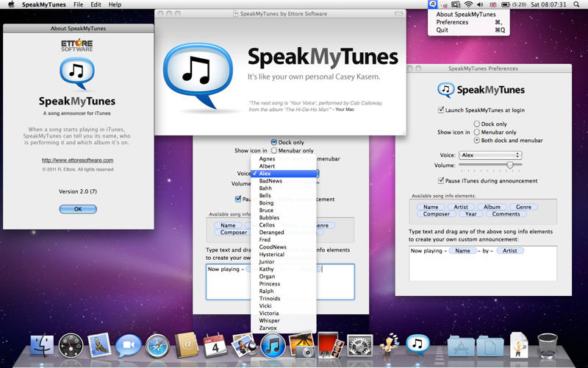Choose Preferences from the status menu
This screenshot has height=368, width=588.
(469, 22)
